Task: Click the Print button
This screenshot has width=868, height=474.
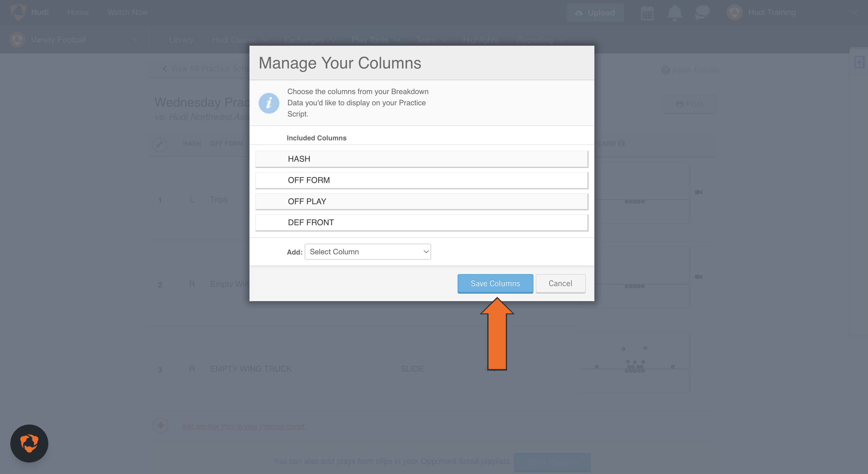Action: tap(690, 104)
